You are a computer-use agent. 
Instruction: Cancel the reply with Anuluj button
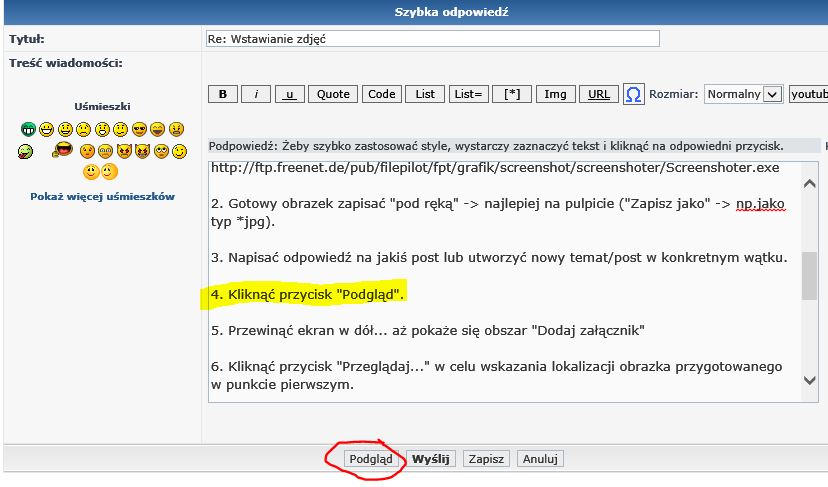tap(540, 459)
